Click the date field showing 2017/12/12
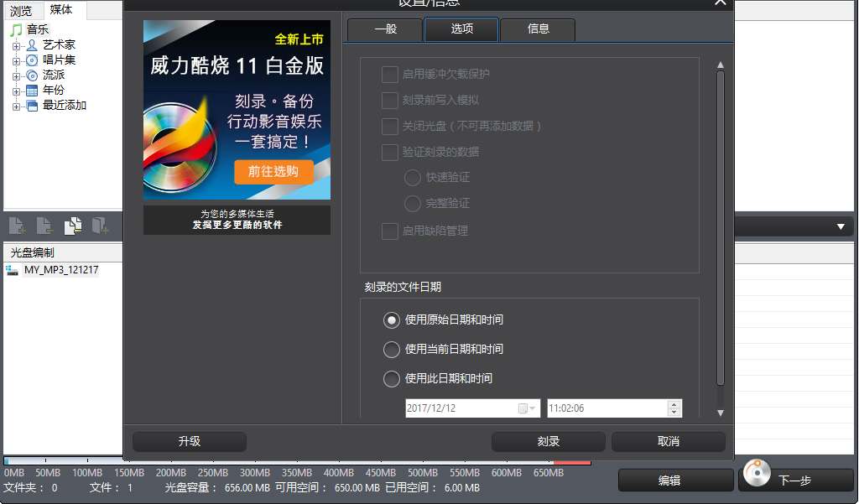 [473, 408]
